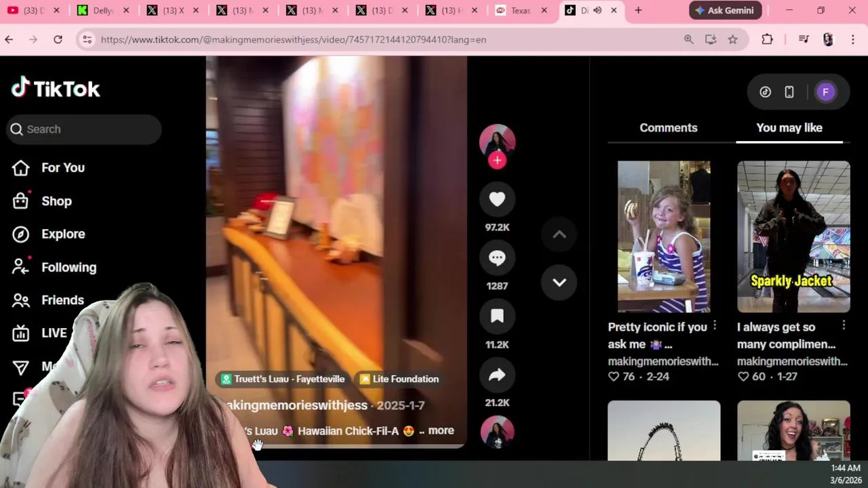The height and width of the screenshot is (488, 868).
Task: Open the media control icon in toolbar
Action: coord(804,39)
